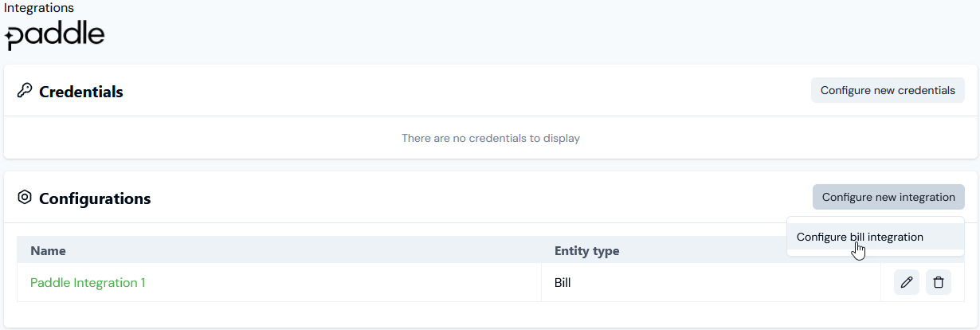Open the Paddle Integration 1 link

[88, 282]
